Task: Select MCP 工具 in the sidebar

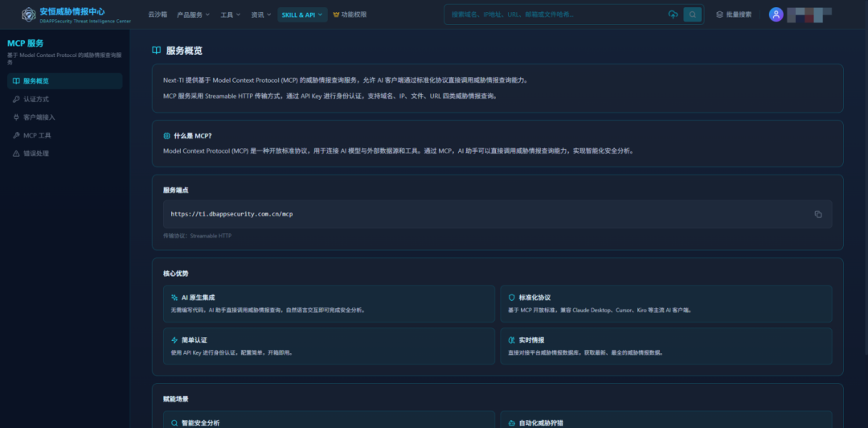Action: pyautogui.click(x=65, y=135)
